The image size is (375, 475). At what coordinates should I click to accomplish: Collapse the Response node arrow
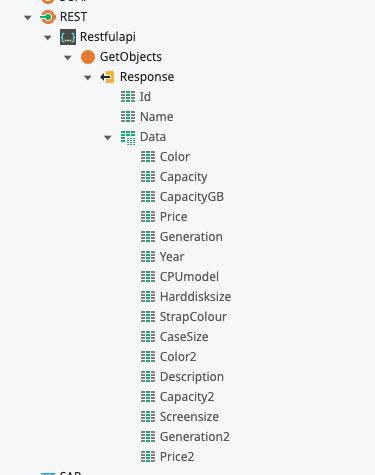tap(88, 78)
